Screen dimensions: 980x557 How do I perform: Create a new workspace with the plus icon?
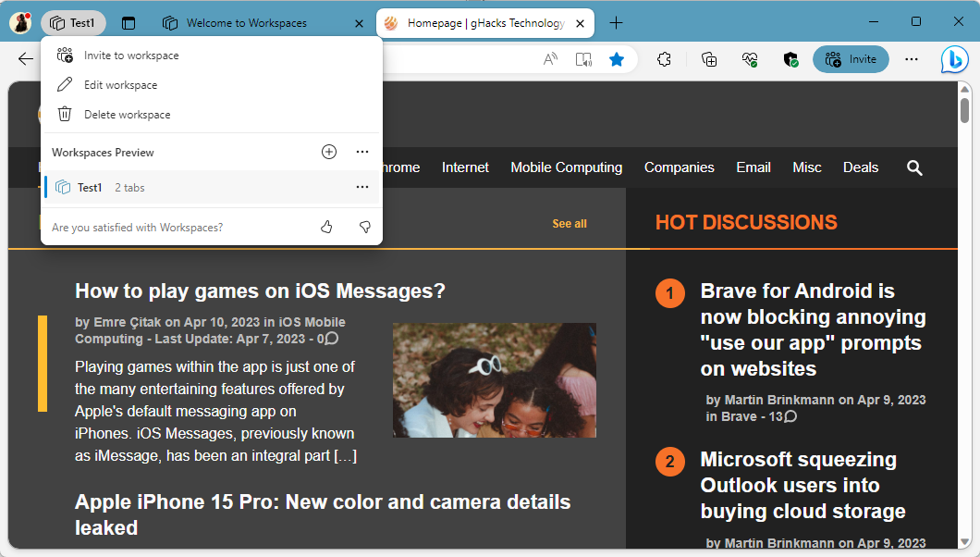point(328,152)
